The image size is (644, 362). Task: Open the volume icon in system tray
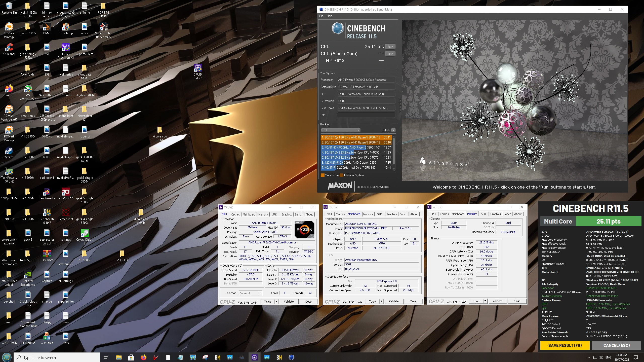(601, 357)
